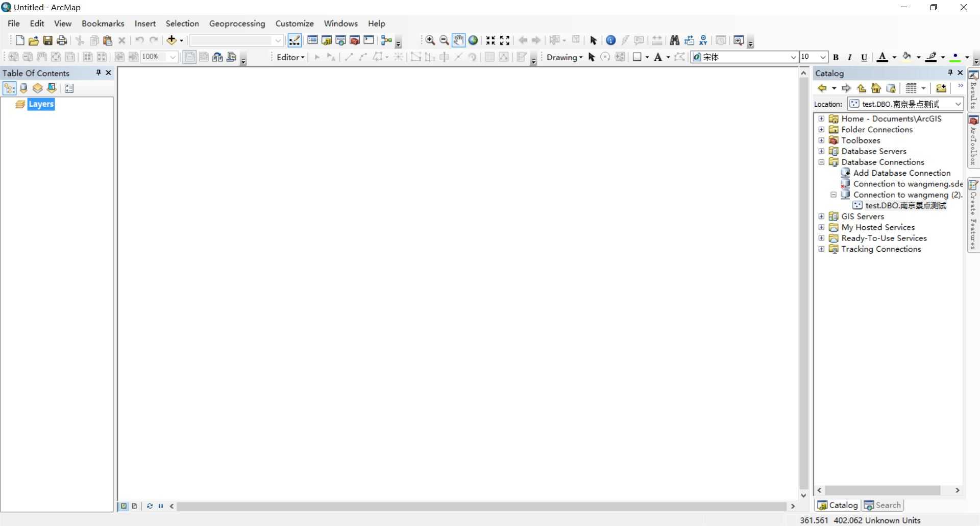
Task: Switch to the Search tab
Action: [x=883, y=505]
